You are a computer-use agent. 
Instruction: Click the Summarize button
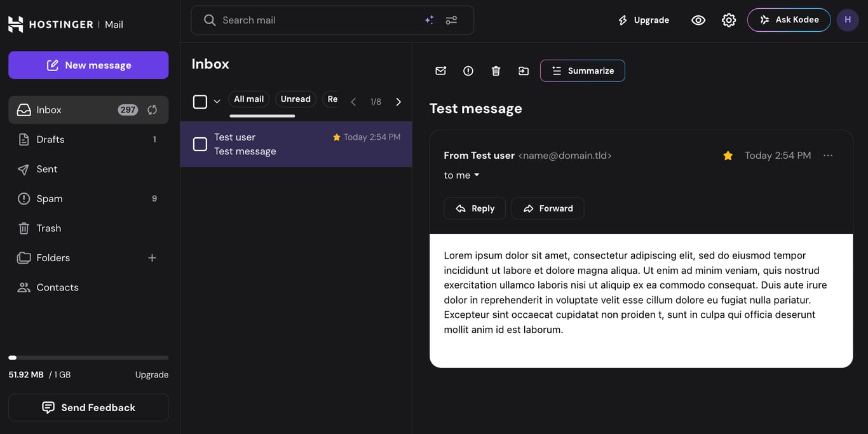582,71
